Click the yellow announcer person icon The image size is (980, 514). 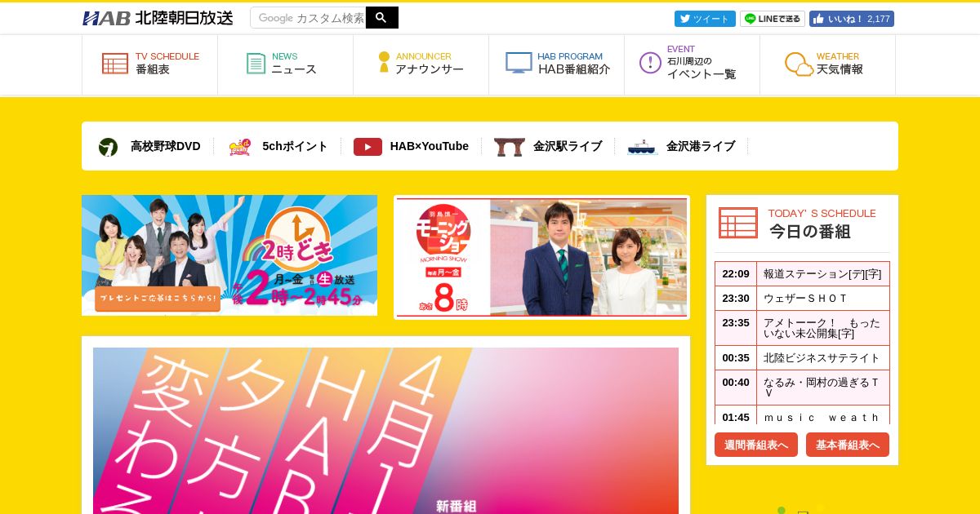[x=384, y=63]
